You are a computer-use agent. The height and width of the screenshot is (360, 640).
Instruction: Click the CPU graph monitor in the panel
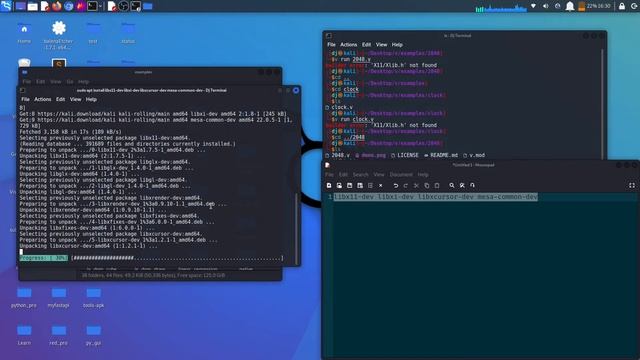pos(501,7)
